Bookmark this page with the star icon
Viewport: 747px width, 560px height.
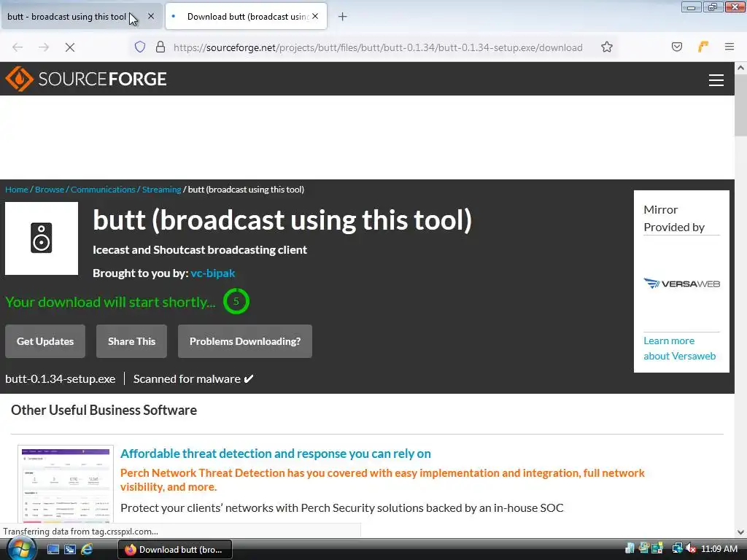pos(606,47)
